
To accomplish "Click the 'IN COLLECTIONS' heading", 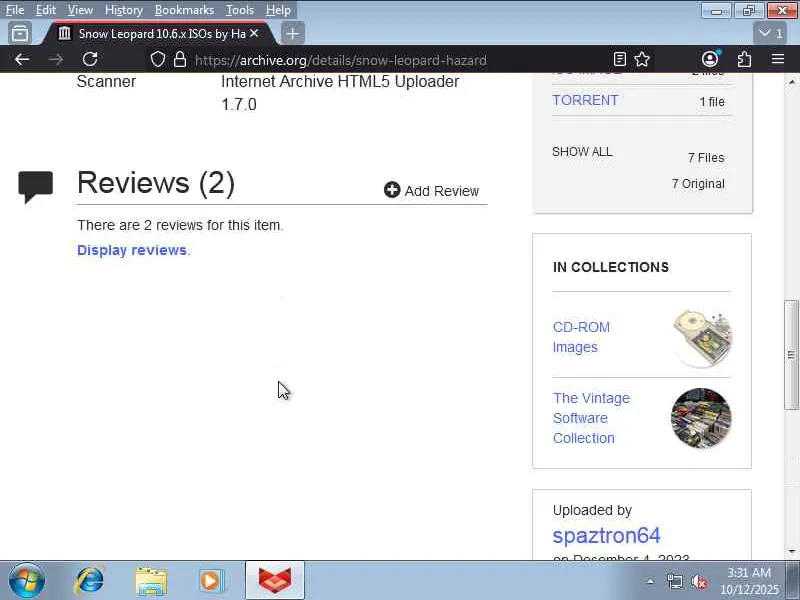I will (x=611, y=267).
